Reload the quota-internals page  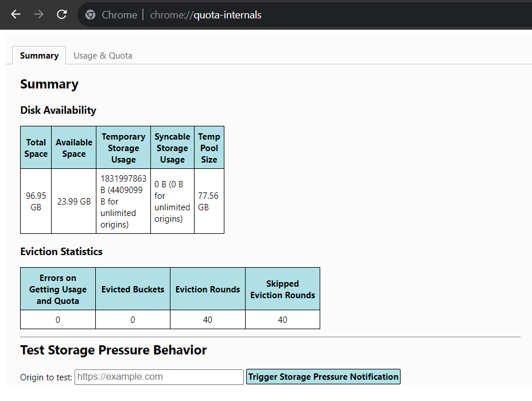pos(61,14)
